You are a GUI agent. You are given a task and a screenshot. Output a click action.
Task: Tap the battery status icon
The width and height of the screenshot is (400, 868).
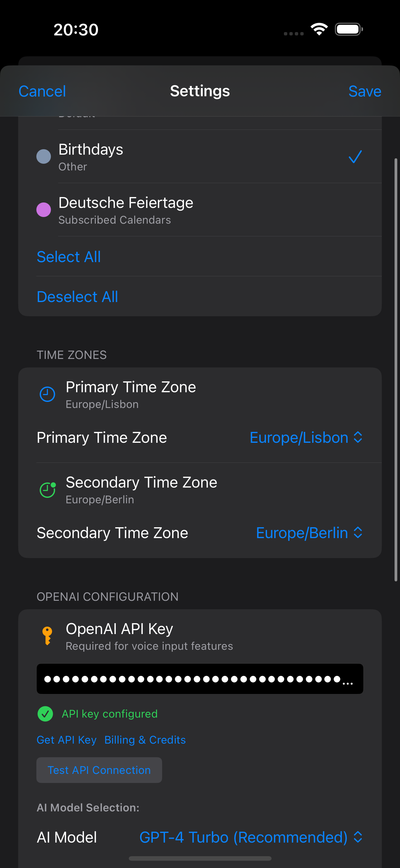pyautogui.click(x=349, y=29)
